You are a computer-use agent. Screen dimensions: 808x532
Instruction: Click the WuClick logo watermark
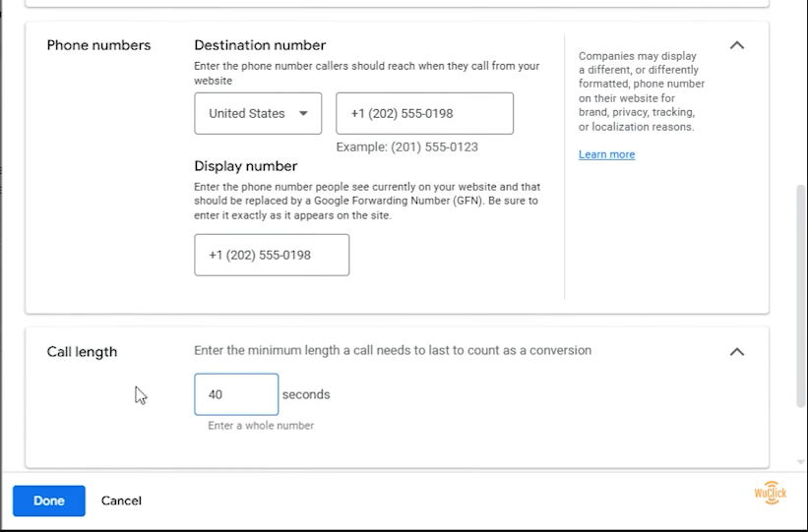(x=771, y=493)
